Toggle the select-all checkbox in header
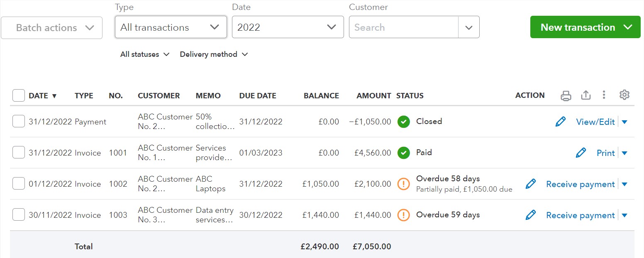644x258 pixels. [19, 95]
